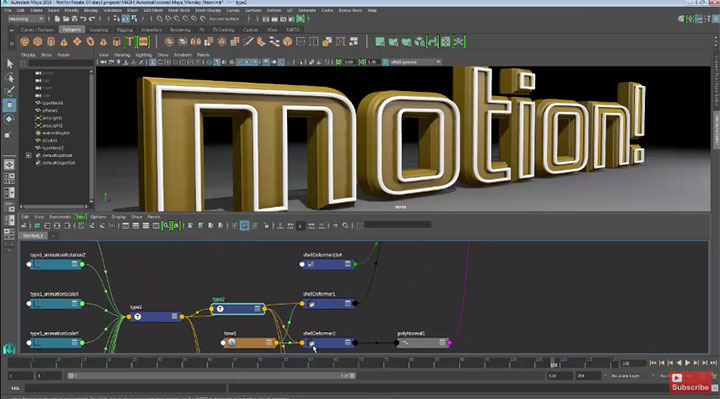The height and width of the screenshot is (399, 720).
Task: Pick the Lasso select tool in toolbox
Action: tap(9, 77)
